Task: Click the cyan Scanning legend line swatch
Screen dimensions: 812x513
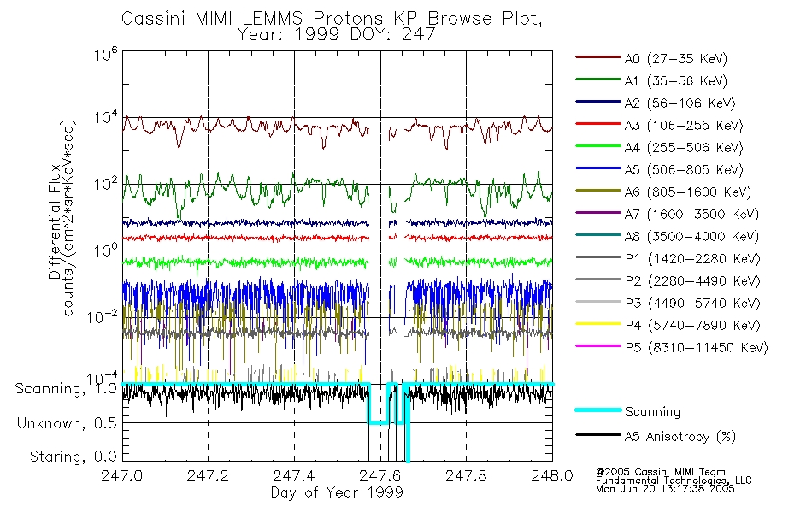Action: [x=597, y=410]
